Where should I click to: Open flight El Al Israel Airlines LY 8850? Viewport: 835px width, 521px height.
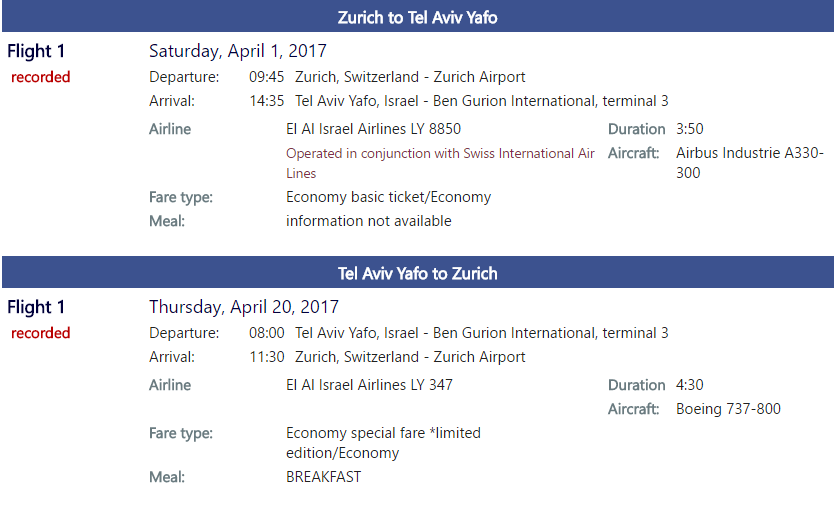373,129
